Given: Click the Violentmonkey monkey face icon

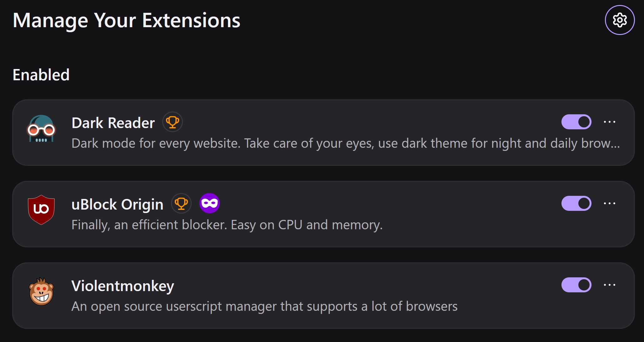Looking at the screenshot, I should (41, 291).
